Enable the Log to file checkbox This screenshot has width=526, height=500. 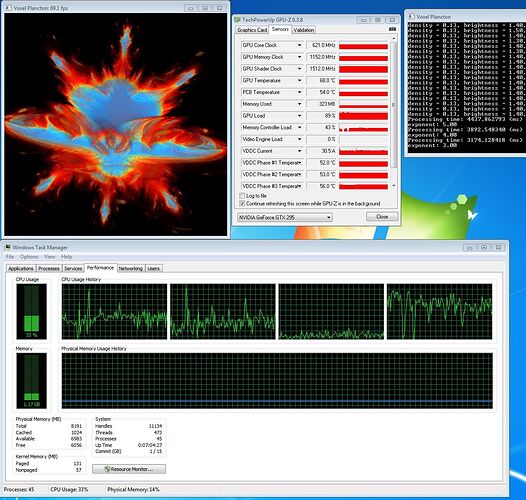(x=242, y=196)
